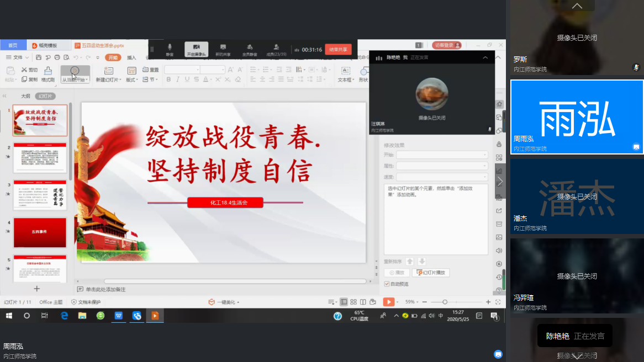This screenshot has width=644, height=362.
Task: Collapse the slide panel with double-chevron
Action: (x=4, y=96)
